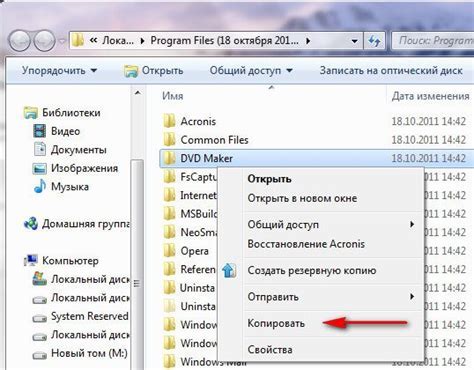Click the Program Files breadcrumb segment
Viewport: 474px width, 370px height.
click(x=224, y=41)
